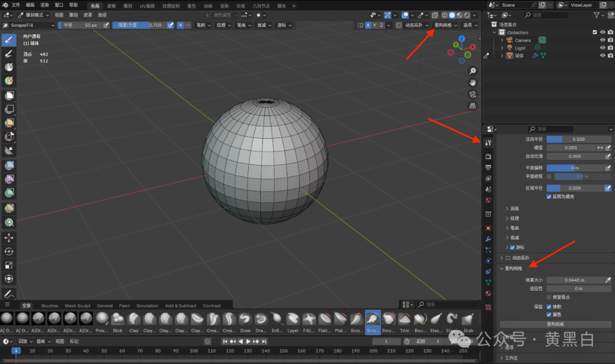
Task: Toggle strength pressure sensitivity icon
Action: tap(170, 25)
